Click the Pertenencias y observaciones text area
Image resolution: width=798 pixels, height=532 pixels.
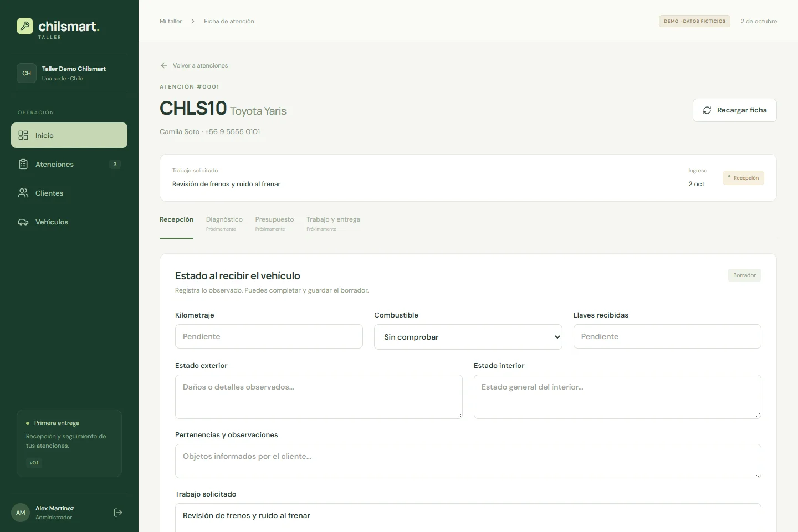(468, 461)
